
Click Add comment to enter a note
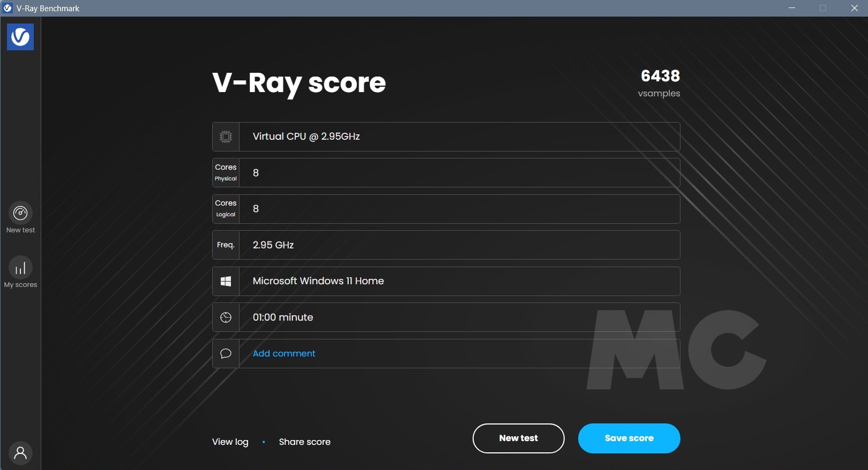pyautogui.click(x=284, y=353)
